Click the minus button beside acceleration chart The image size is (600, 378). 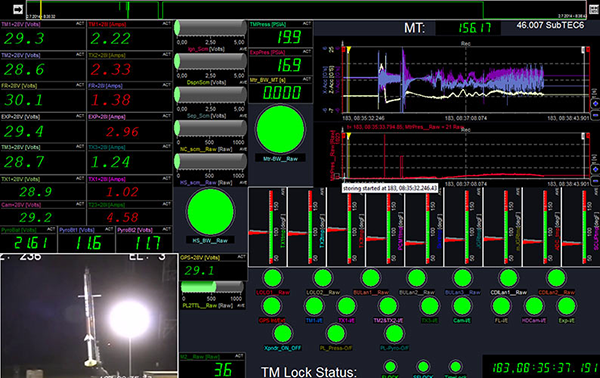pos(595,115)
